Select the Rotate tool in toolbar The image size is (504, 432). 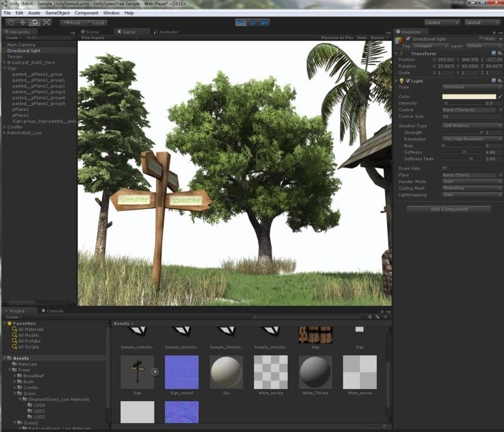[34, 23]
